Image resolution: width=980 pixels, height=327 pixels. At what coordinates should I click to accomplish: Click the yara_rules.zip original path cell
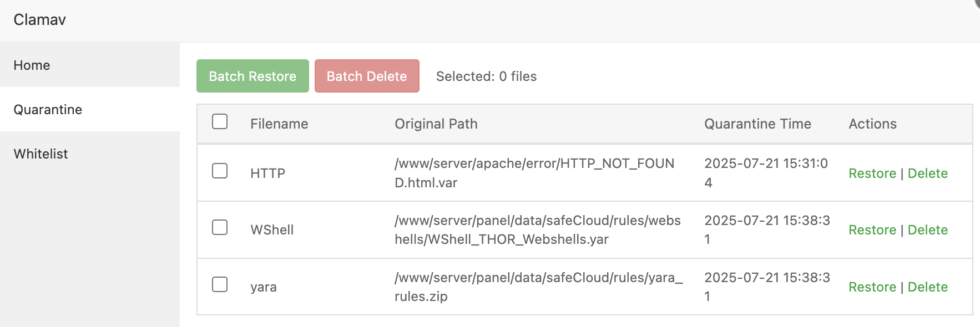pos(538,287)
